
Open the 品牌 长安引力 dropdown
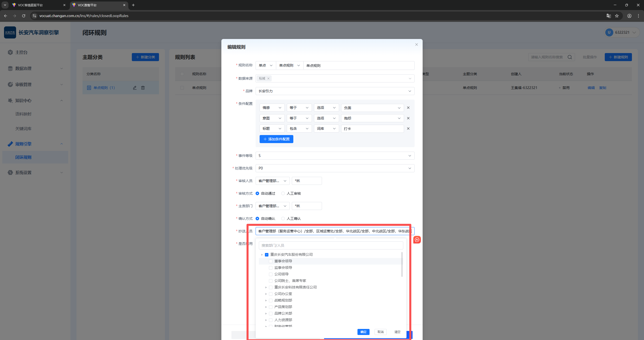[335, 91]
